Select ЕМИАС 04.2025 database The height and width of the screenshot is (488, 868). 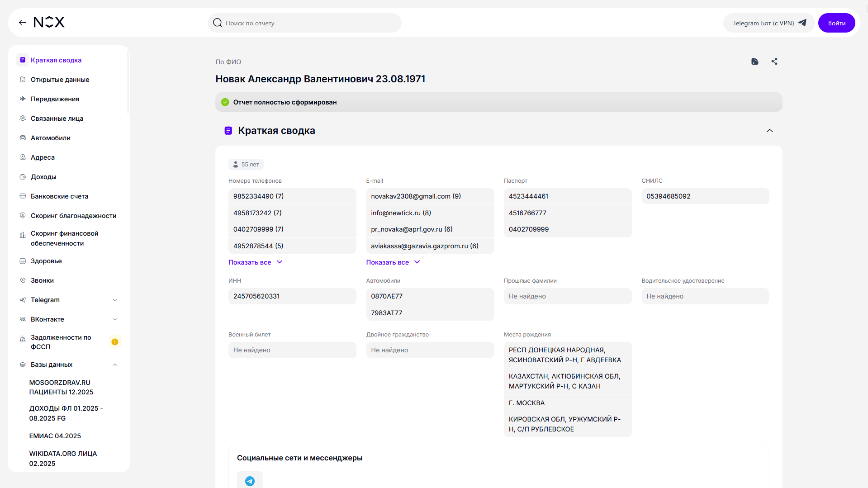(55, 436)
